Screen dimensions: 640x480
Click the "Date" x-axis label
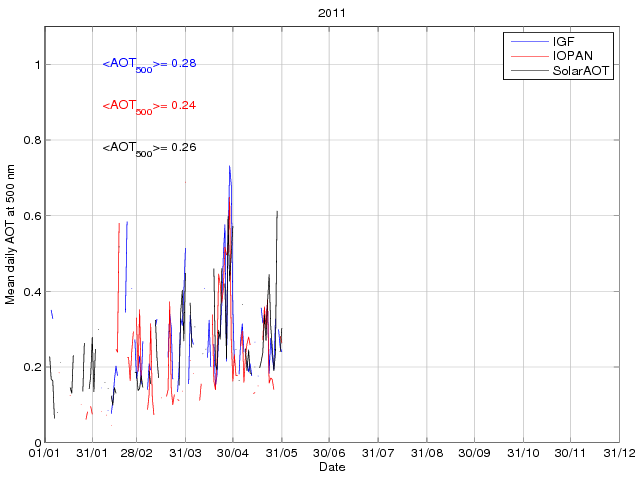pyautogui.click(x=332, y=467)
